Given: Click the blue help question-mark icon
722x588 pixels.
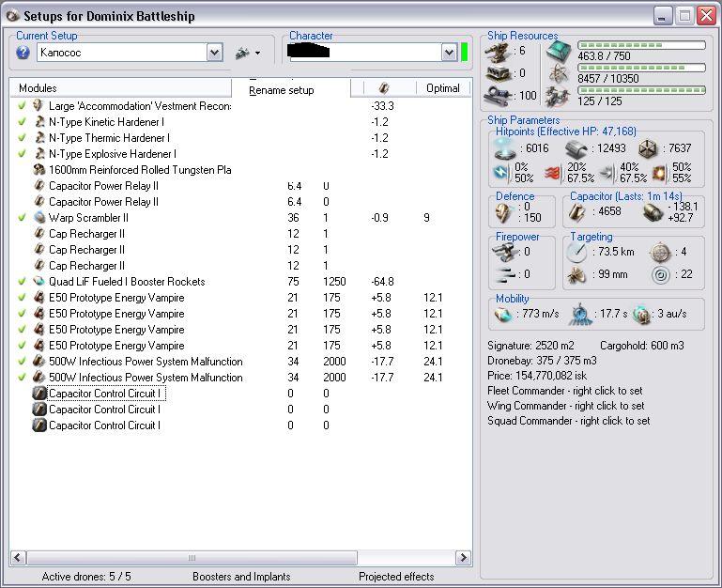Looking at the screenshot, I should pos(23,53).
